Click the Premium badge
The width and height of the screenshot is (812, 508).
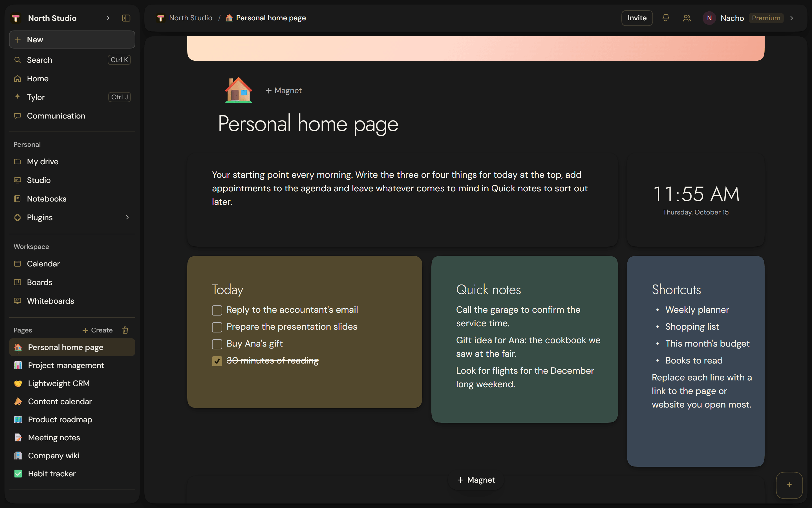click(x=766, y=18)
